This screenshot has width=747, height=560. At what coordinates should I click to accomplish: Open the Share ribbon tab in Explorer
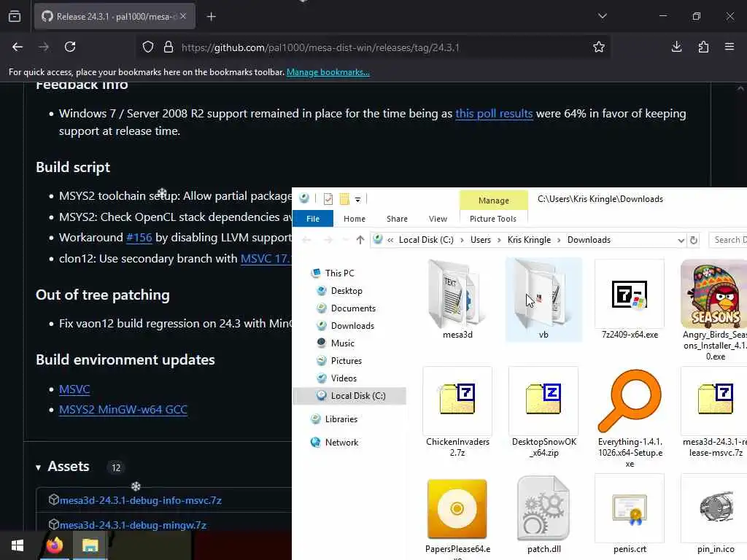pos(397,219)
